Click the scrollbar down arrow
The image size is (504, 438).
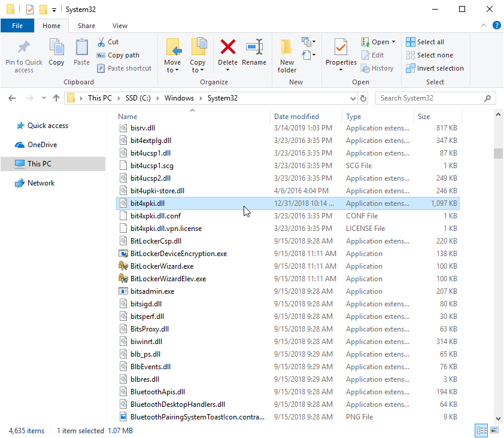point(498,418)
